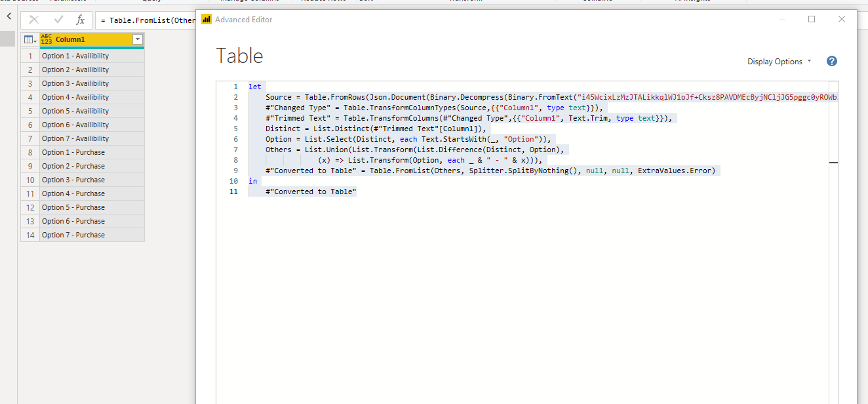The image size is (868, 404).
Task: Select cell 'Option 7 - Availibility'
Action: click(x=92, y=138)
